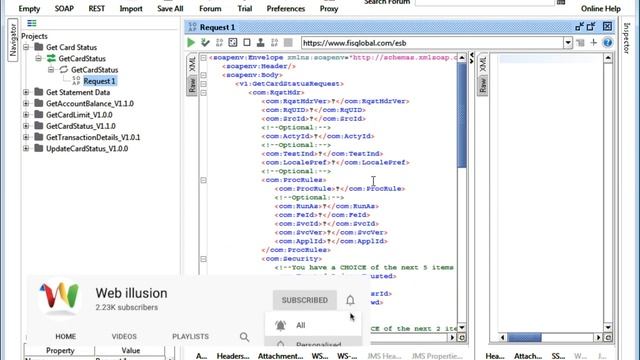Image resolution: width=640 pixels, height=360 pixels.
Task: Click the Import toolbar button
Action: point(131,9)
